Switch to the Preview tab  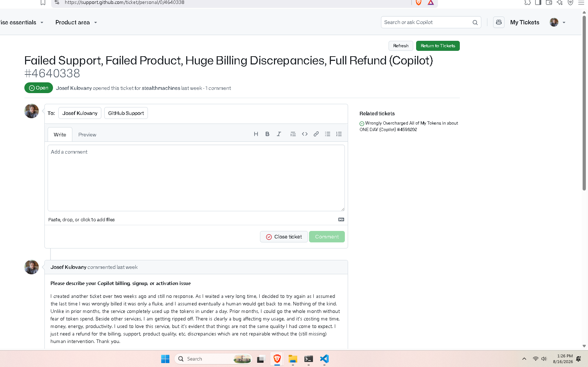[87, 135]
